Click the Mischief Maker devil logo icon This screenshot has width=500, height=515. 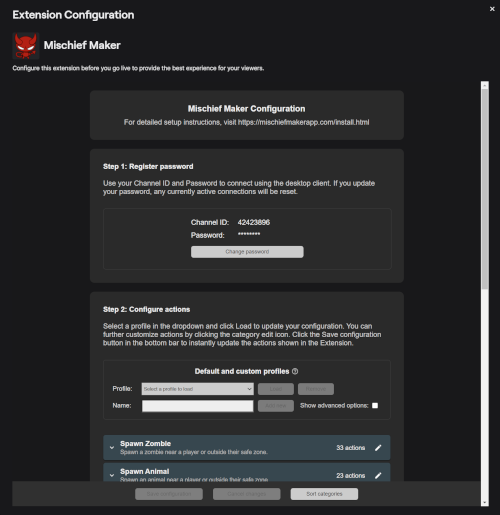click(x=26, y=46)
